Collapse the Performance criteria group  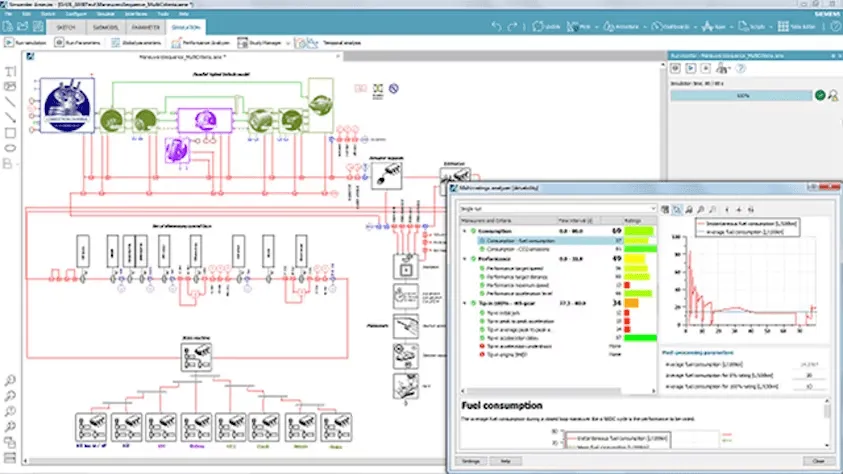pyautogui.click(x=463, y=257)
